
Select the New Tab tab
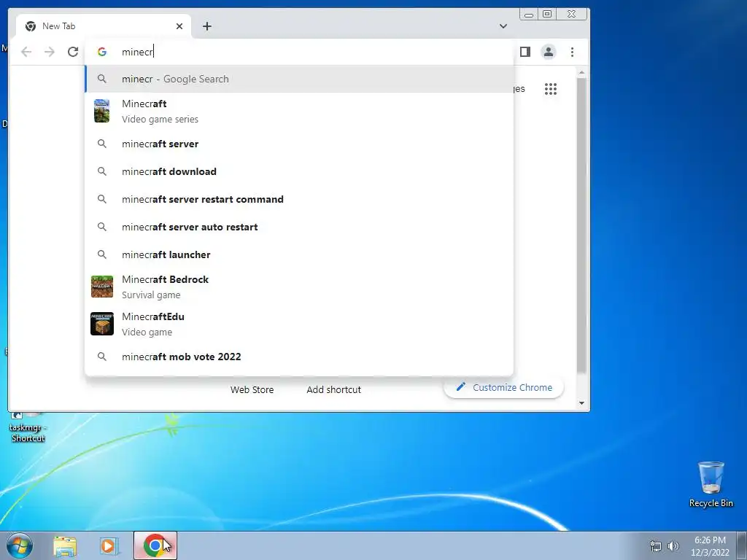pos(104,26)
